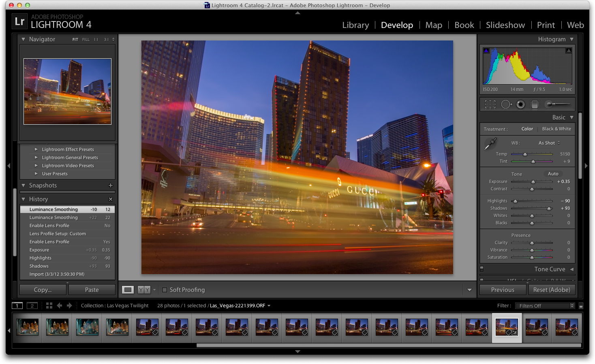595x364 pixels.
Task: Select the Spot Removal tool
Action: point(506,104)
